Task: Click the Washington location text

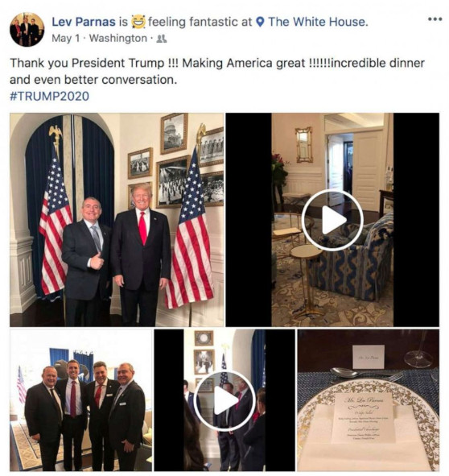Action: (x=118, y=39)
